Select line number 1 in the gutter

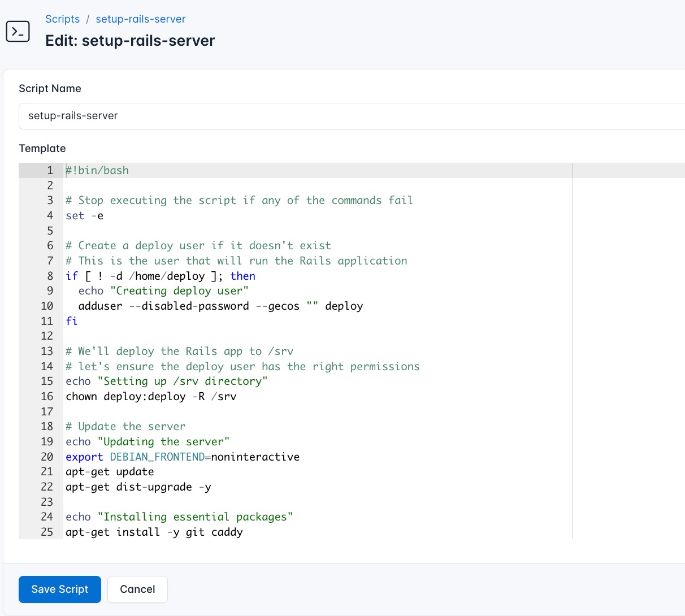tap(50, 171)
